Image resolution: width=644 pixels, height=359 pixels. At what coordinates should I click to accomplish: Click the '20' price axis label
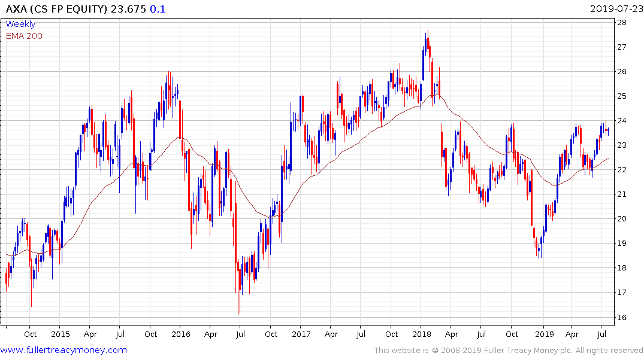(622, 218)
